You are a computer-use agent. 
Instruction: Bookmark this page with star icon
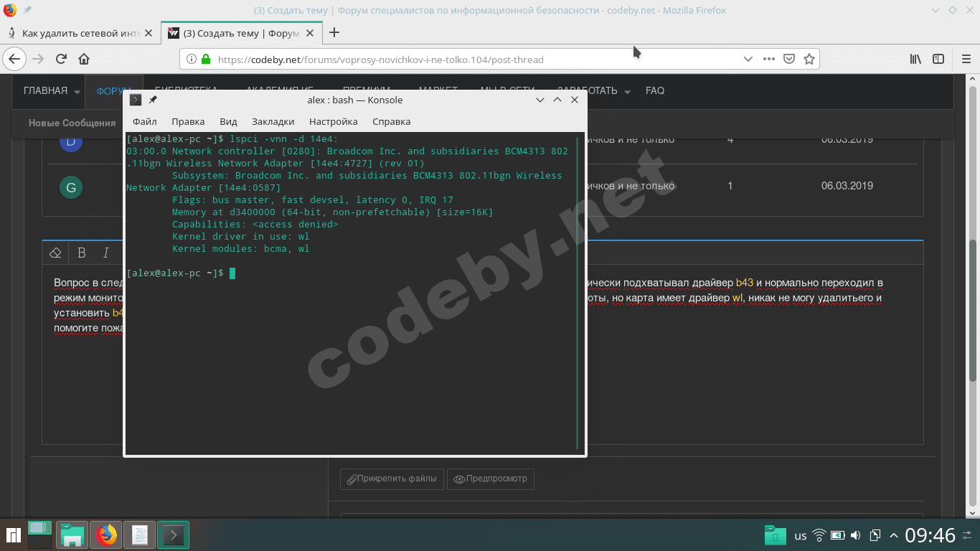[809, 60]
